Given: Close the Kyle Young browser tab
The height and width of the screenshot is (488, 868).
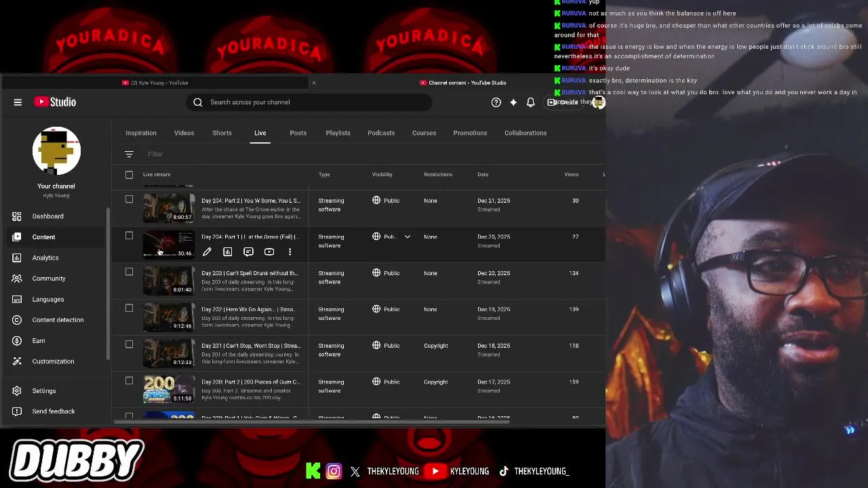Looking at the screenshot, I should click(x=313, y=83).
